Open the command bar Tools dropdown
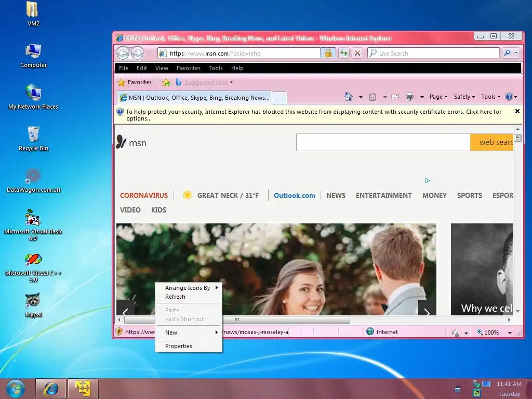Image resolution: width=532 pixels, height=399 pixels. pos(490,97)
